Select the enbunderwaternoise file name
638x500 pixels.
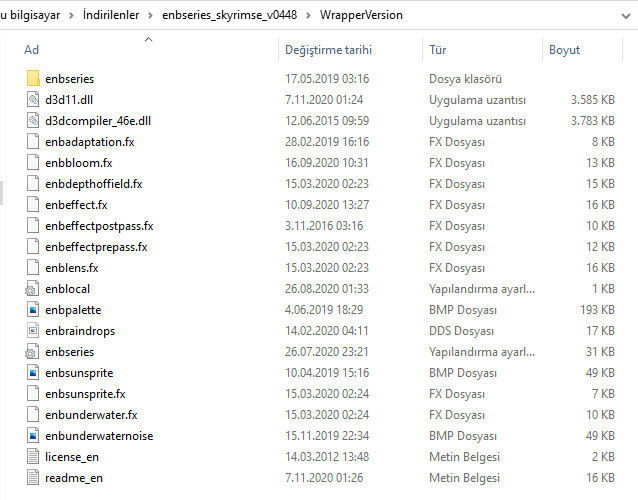99,436
